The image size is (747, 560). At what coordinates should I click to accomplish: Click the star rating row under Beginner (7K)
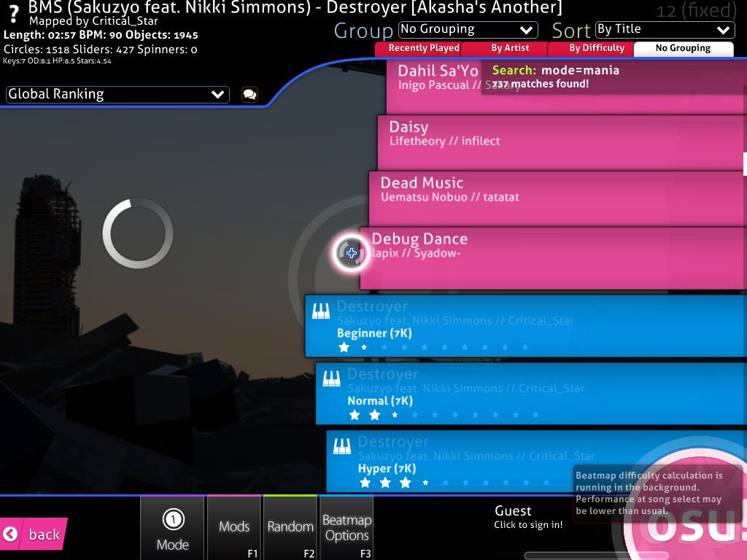pyautogui.click(x=433, y=347)
